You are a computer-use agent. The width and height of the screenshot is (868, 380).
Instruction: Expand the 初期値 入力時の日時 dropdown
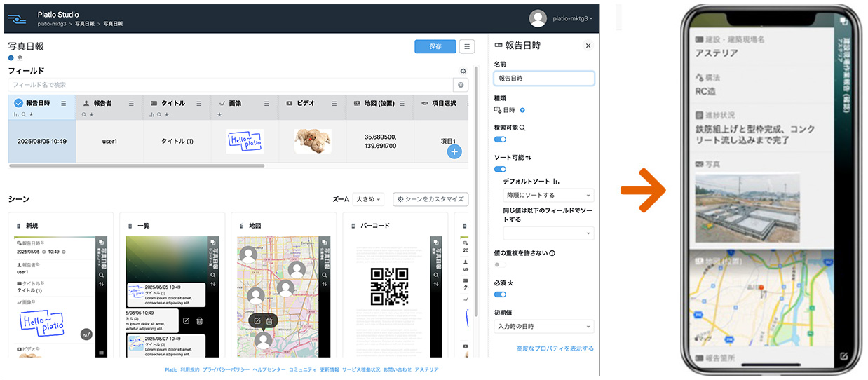tap(543, 327)
